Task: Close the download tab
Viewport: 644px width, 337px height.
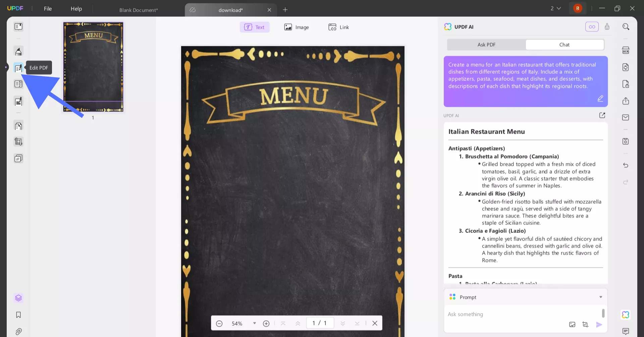Action: (269, 10)
